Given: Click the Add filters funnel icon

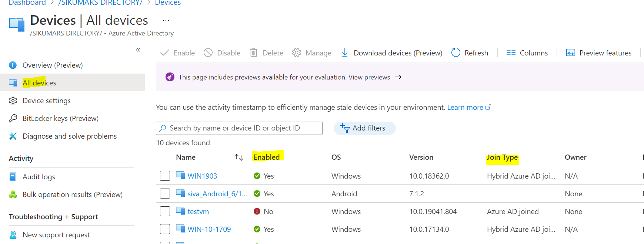Looking at the screenshot, I should tap(345, 128).
